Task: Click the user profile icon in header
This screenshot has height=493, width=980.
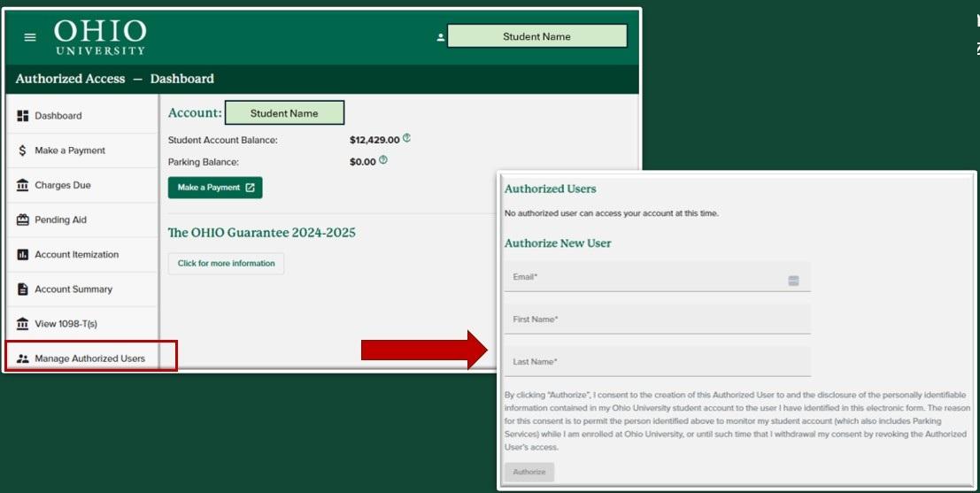Action: pyautogui.click(x=440, y=37)
